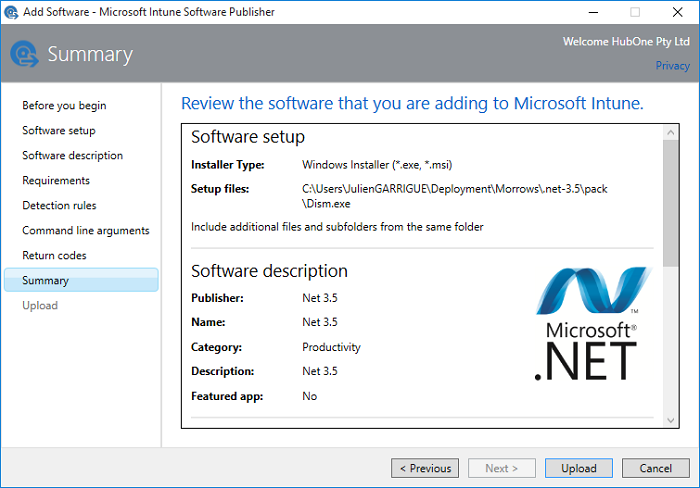Click the Featured app value No
The width and height of the screenshot is (700, 488).
click(309, 396)
